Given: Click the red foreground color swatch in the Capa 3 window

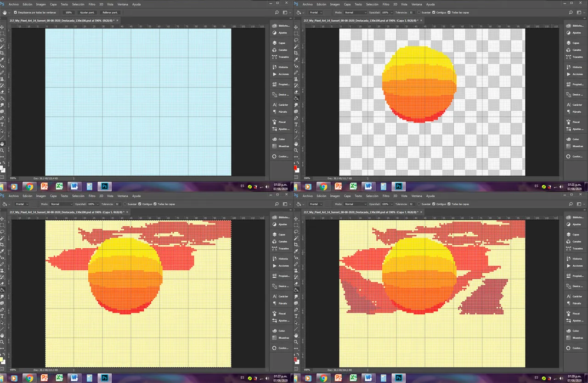Looking at the screenshot, I should click(x=296, y=167).
